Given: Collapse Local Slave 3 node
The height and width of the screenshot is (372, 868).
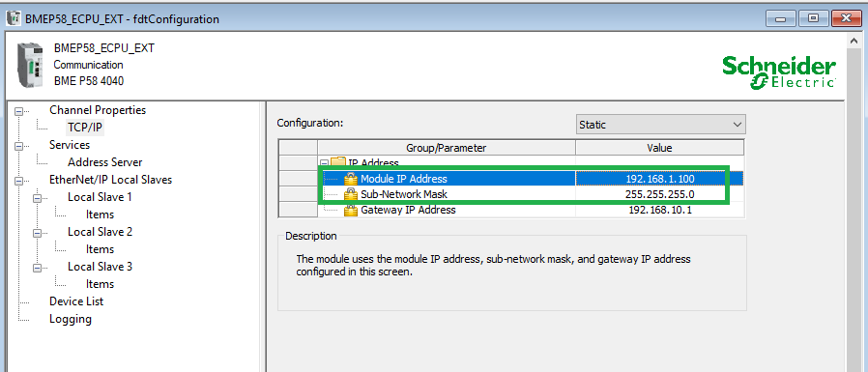Looking at the screenshot, I should click(x=37, y=268).
